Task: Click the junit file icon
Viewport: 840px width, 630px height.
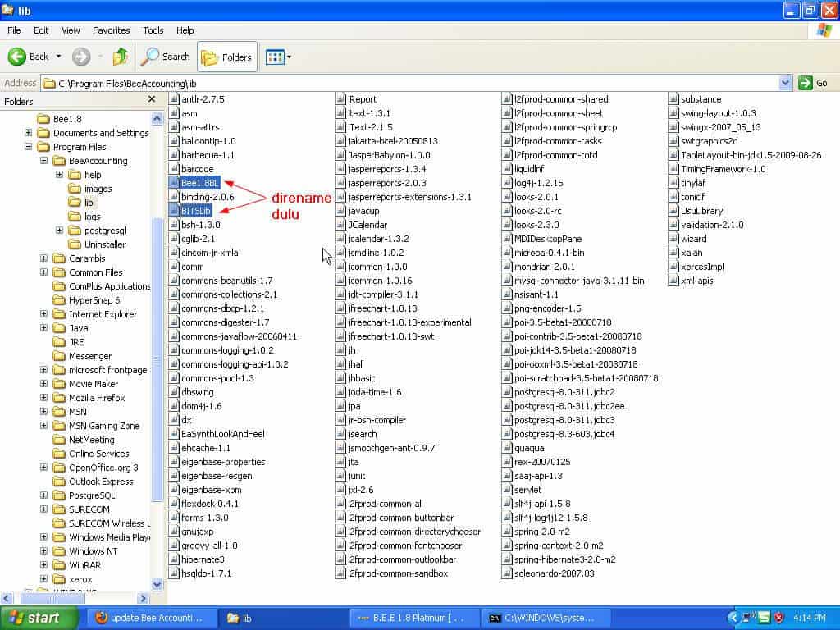Action: (x=340, y=476)
